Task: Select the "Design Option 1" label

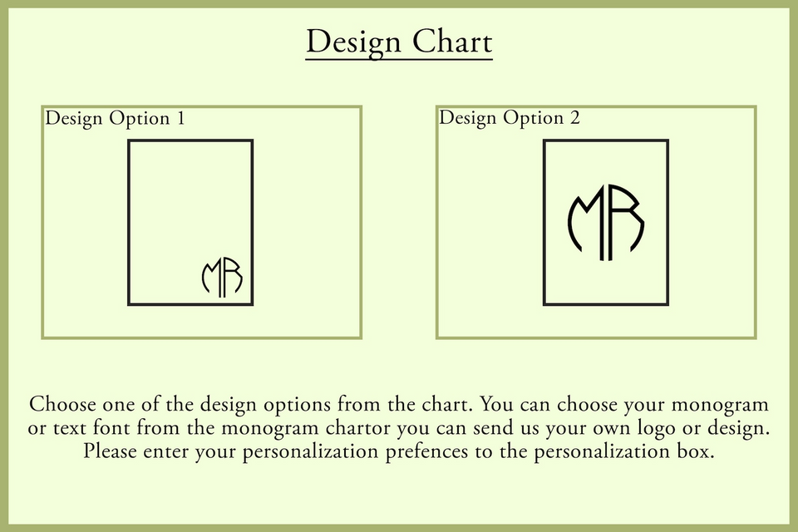Action: tap(115, 119)
